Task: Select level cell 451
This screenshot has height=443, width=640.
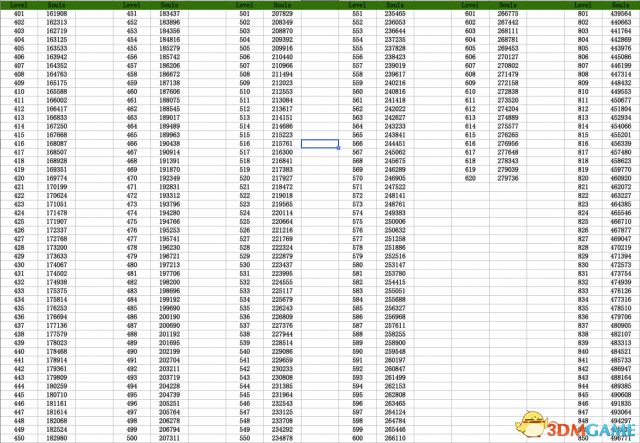Action: 132,14
